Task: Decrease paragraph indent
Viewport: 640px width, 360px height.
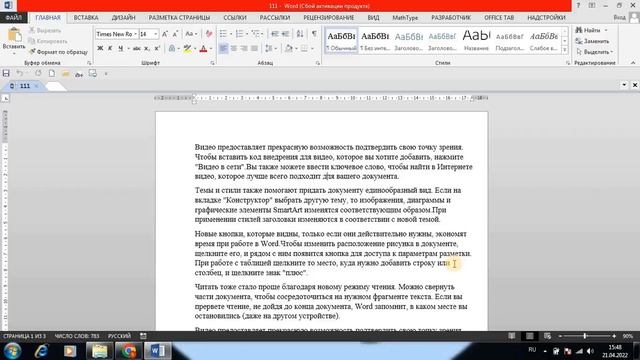Action: coord(275,34)
